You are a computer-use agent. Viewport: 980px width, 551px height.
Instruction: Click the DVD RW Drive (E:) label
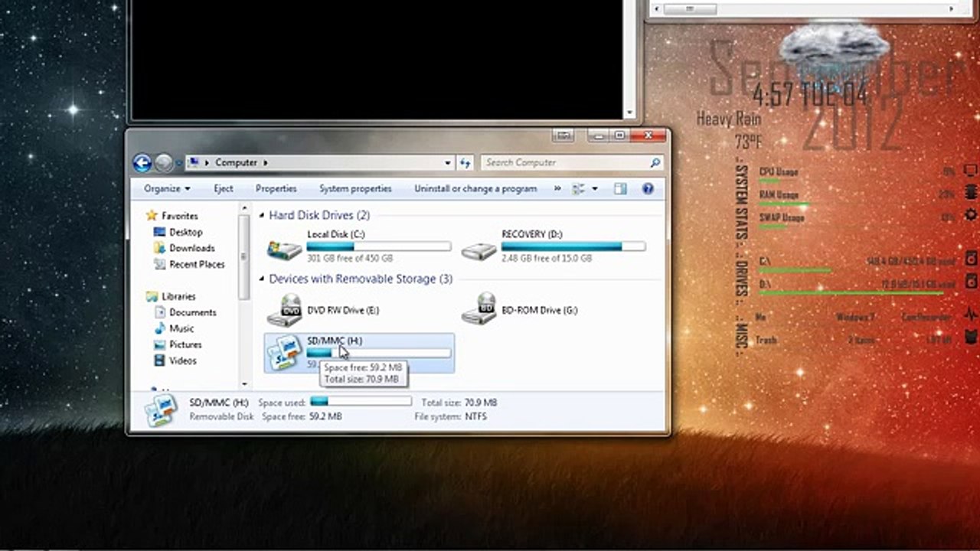(343, 310)
